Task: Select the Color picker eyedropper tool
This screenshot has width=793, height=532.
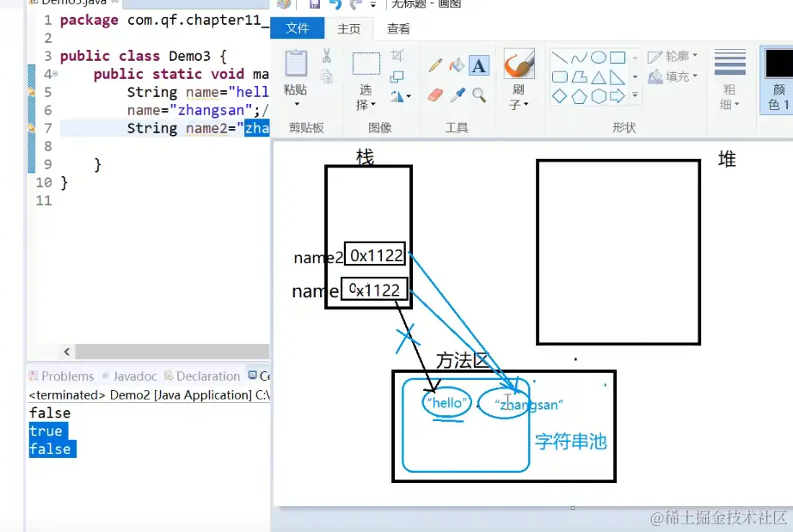Action: tap(458, 95)
